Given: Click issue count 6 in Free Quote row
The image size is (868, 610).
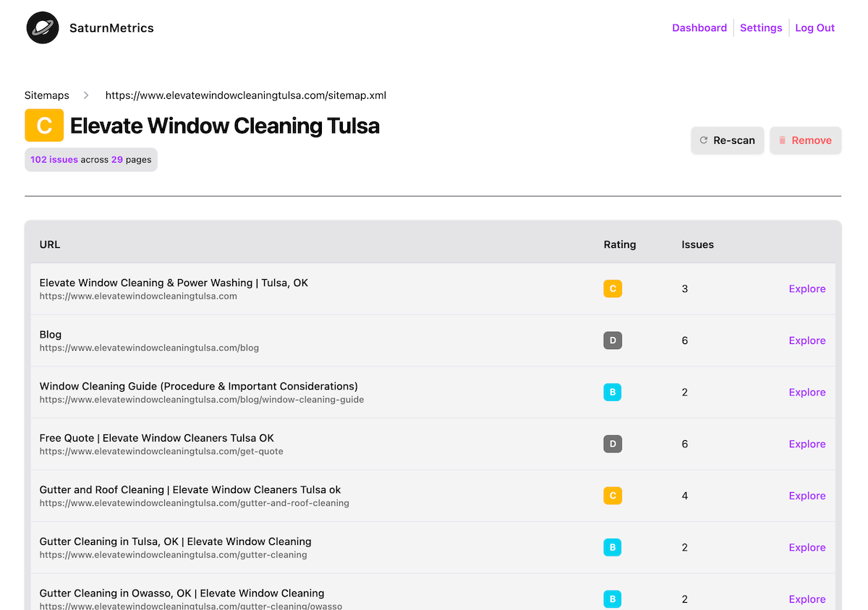Looking at the screenshot, I should tap(685, 444).
